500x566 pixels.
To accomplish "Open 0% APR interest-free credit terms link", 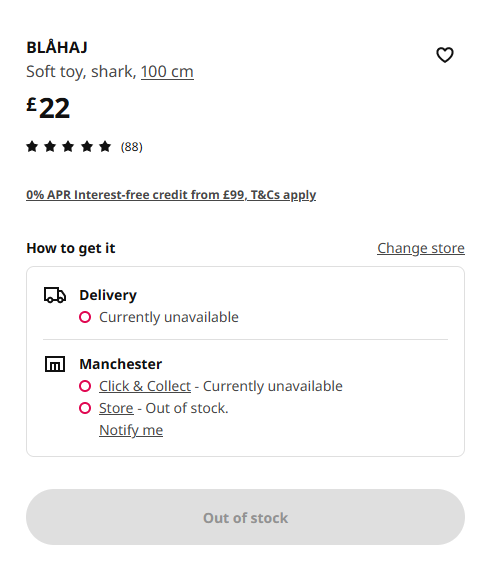I will [x=171, y=195].
